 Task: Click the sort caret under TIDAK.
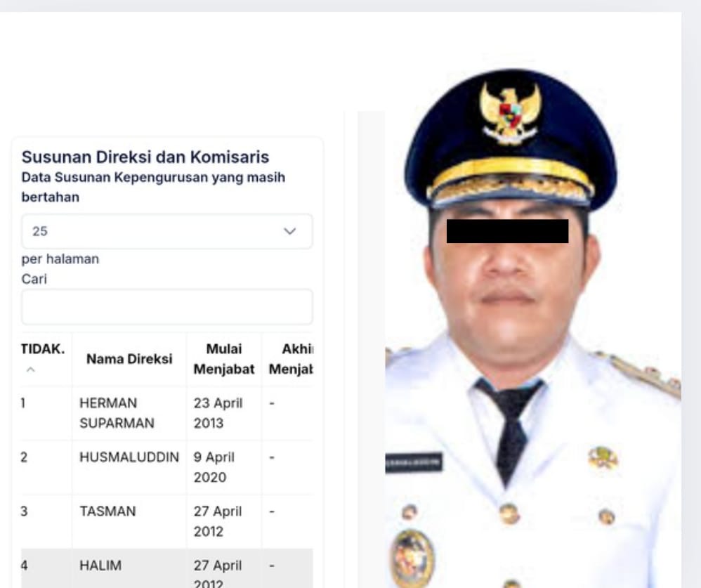click(x=30, y=370)
